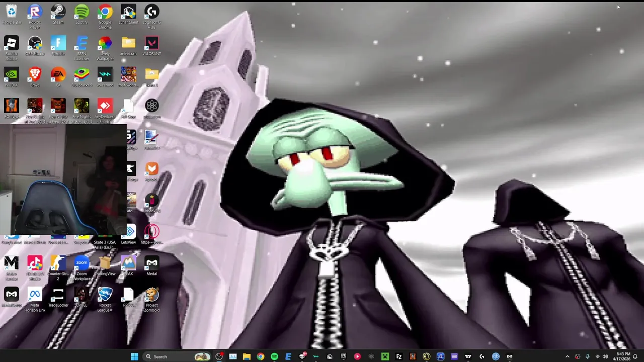The height and width of the screenshot is (362, 644).
Task: Select the Project Zomboid desktop shortcut
Action: [x=151, y=300]
